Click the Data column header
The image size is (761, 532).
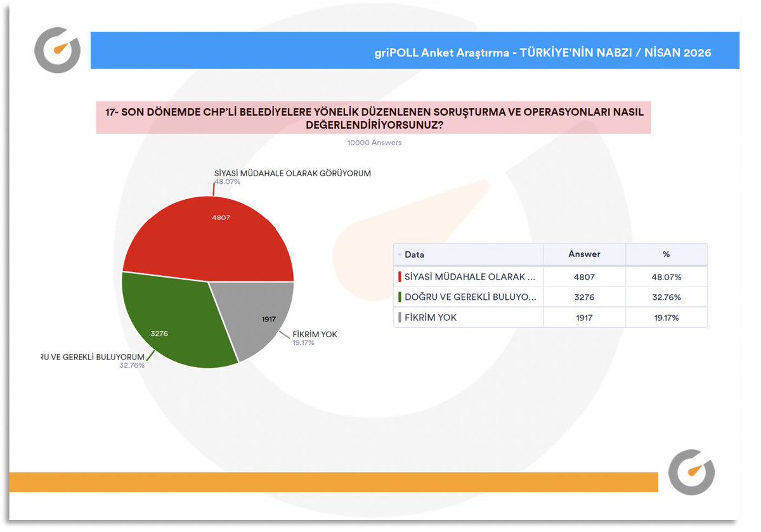click(x=469, y=254)
